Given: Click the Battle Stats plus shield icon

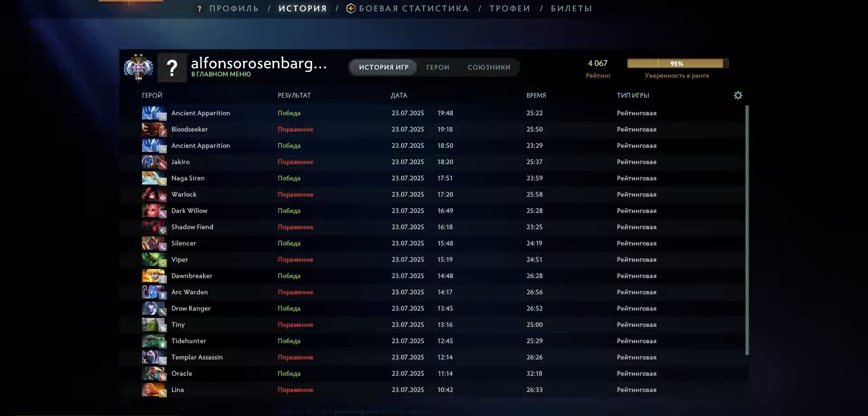Looking at the screenshot, I should 351,9.
